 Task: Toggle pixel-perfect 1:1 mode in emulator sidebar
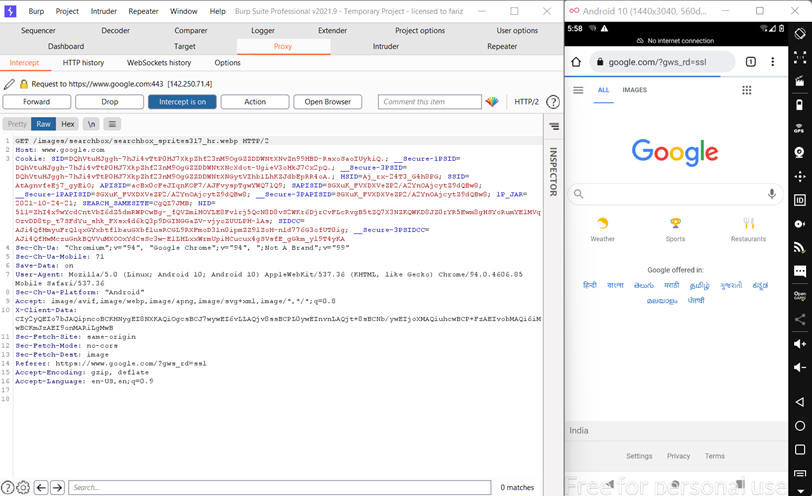click(x=800, y=57)
